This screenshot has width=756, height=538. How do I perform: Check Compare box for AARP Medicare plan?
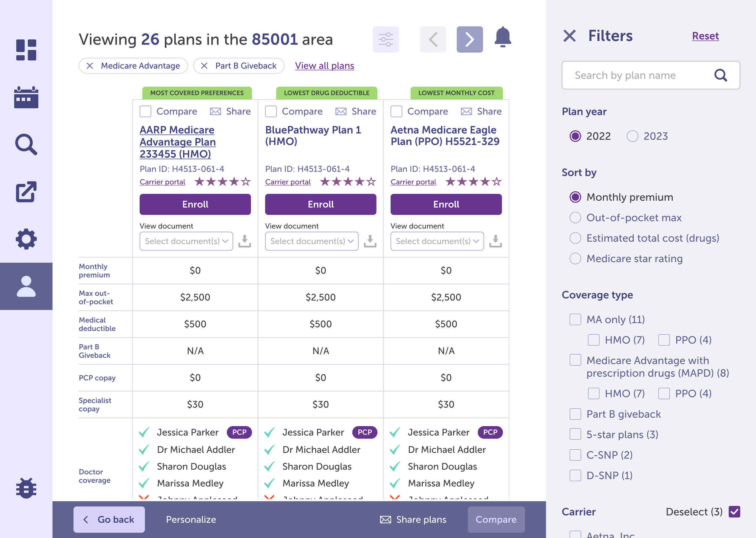click(145, 111)
